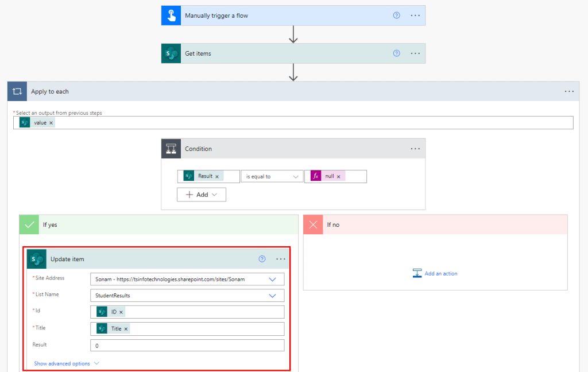
Task: Click the If yes branch header
Action: (158, 224)
